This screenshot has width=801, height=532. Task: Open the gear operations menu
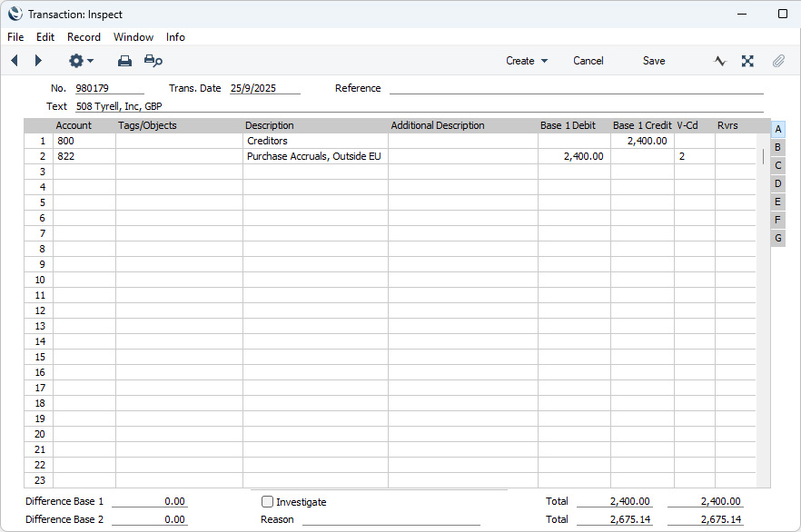tap(81, 61)
